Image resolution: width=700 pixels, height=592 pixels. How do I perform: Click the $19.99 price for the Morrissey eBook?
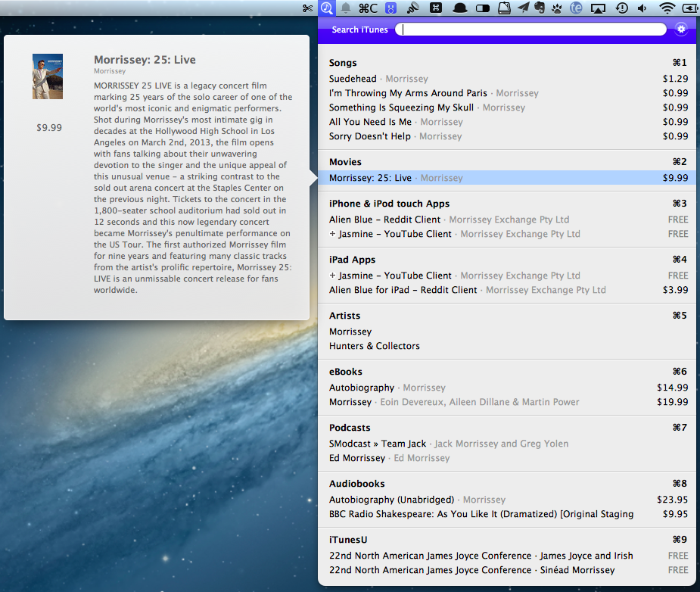click(672, 402)
